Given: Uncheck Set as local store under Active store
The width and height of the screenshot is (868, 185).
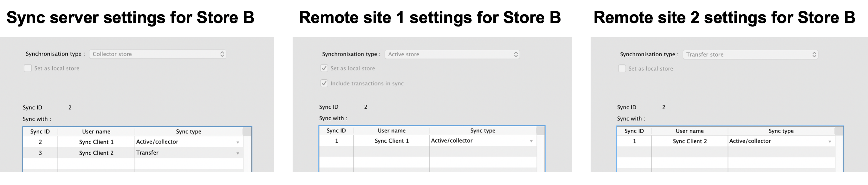Looking at the screenshot, I should [324, 68].
